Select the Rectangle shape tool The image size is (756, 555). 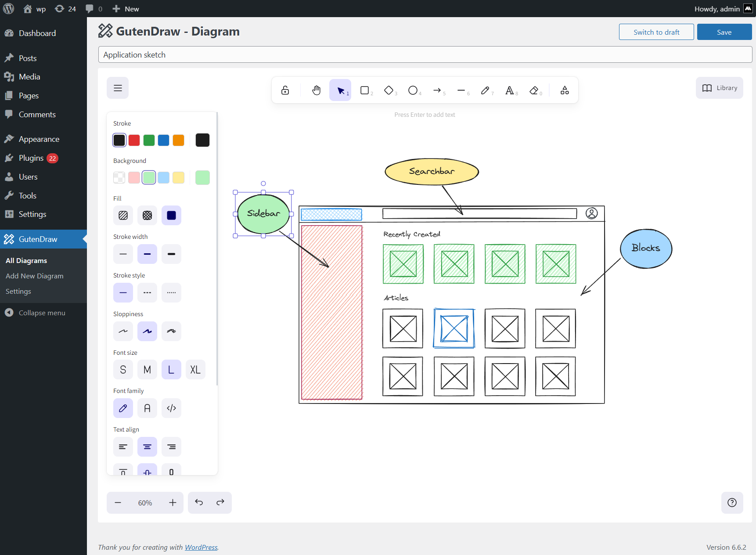click(x=364, y=90)
